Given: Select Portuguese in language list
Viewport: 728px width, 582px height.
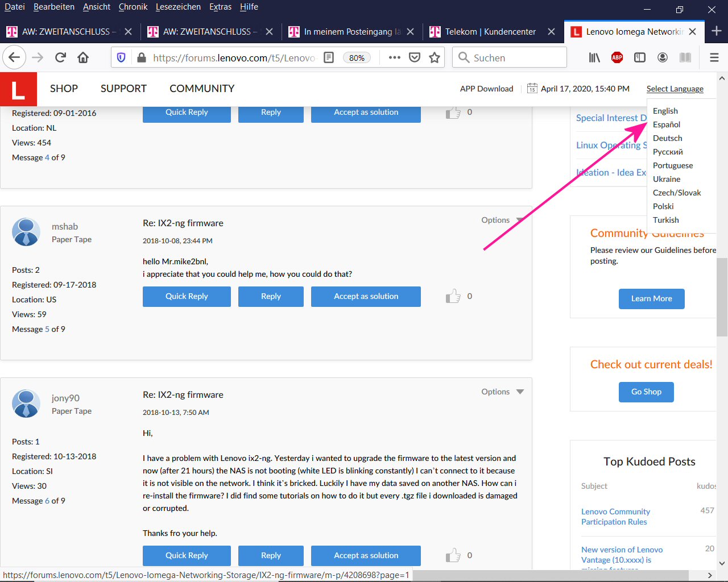Looking at the screenshot, I should coord(673,165).
